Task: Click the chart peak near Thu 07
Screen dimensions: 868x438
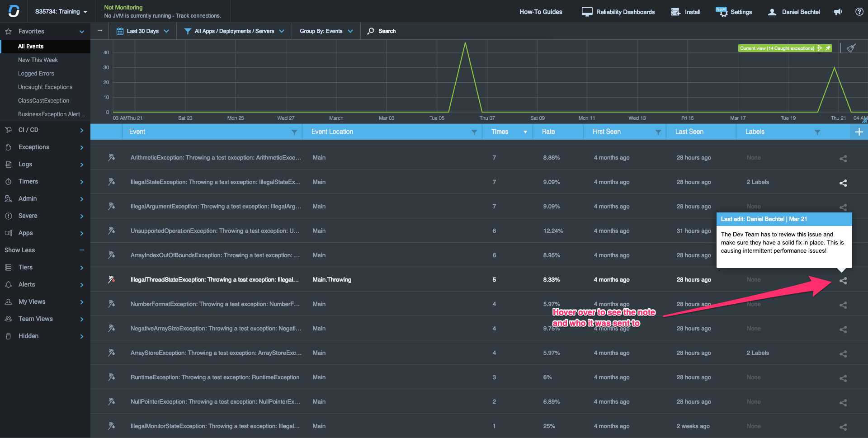Action: [465, 43]
